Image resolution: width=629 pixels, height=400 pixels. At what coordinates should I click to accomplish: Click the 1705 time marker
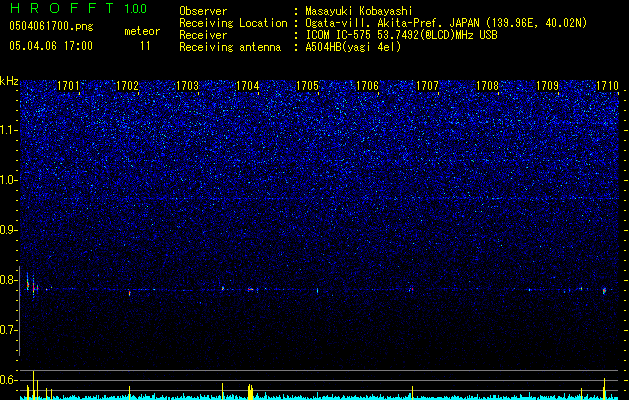[307, 85]
